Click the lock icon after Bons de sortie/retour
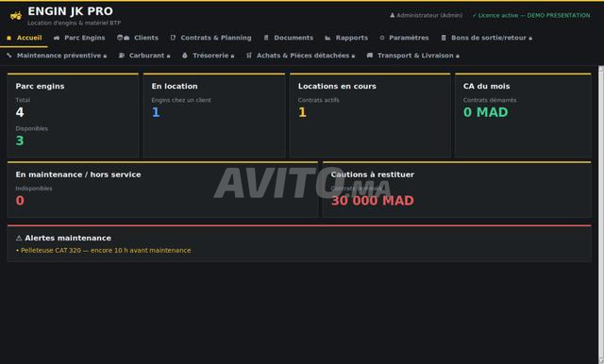 [530, 38]
